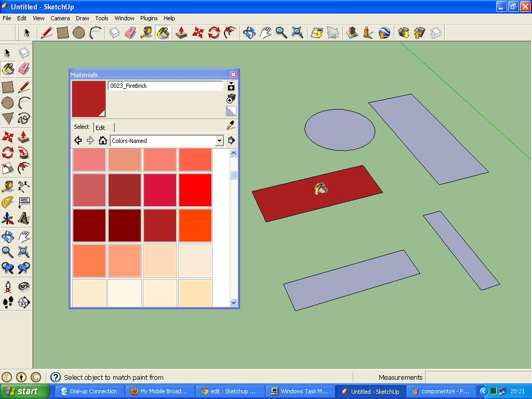The width and height of the screenshot is (532, 399).
Task: Click the Sample Paint eyedropper in Materials
Action: point(231,125)
